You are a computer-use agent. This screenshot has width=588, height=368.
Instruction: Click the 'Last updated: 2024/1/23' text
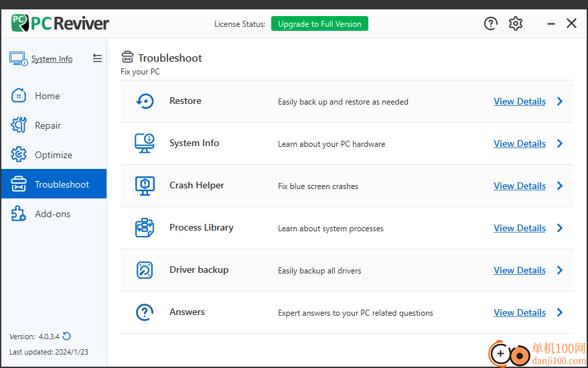pos(49,352)
